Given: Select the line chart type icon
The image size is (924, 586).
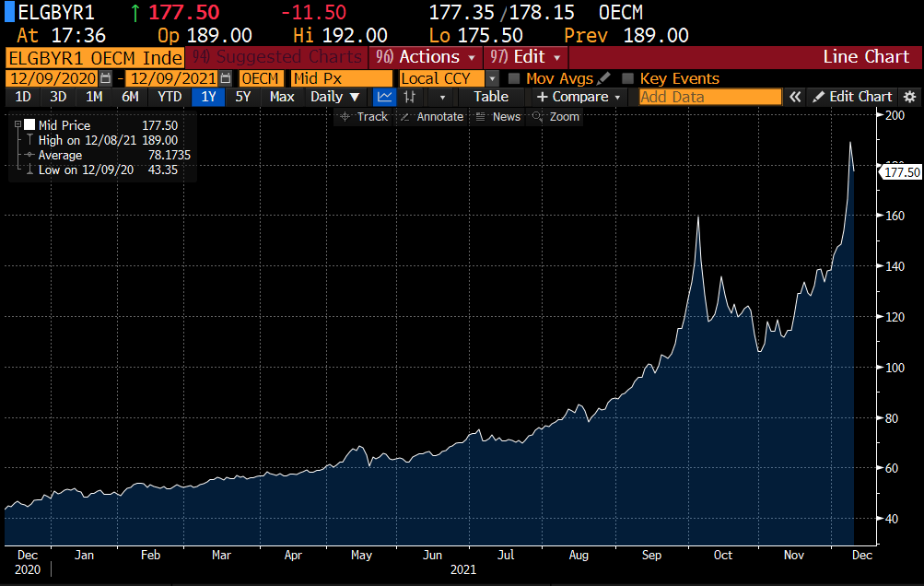Looking at the screenshot, I should (x=386, y=97).
